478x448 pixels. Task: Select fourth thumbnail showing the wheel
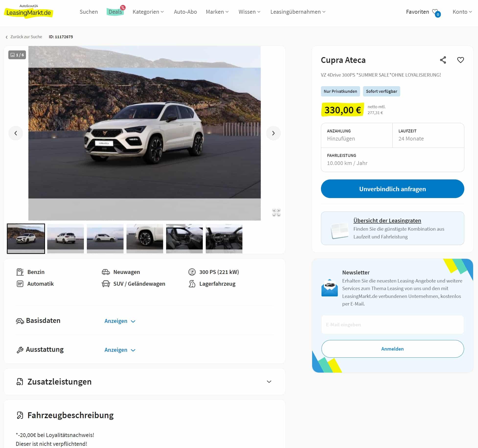click(x=145, y=239)
